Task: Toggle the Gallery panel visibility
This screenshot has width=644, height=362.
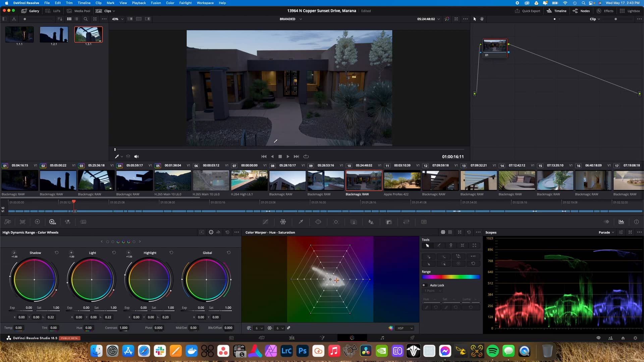Action: tap(31, 11)
